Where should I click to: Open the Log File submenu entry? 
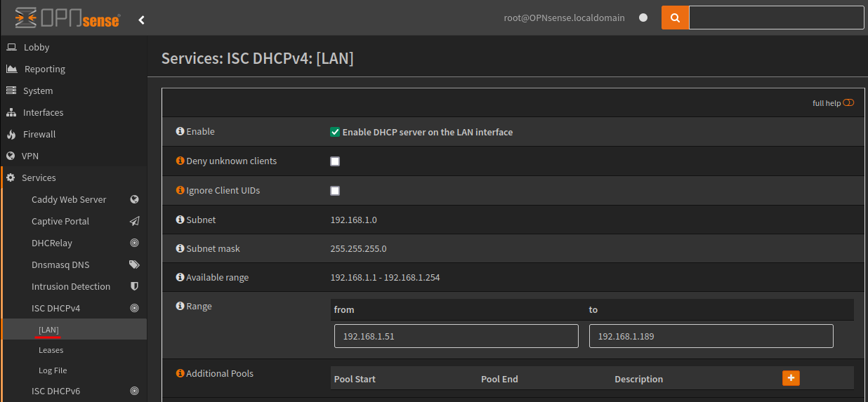53,370
